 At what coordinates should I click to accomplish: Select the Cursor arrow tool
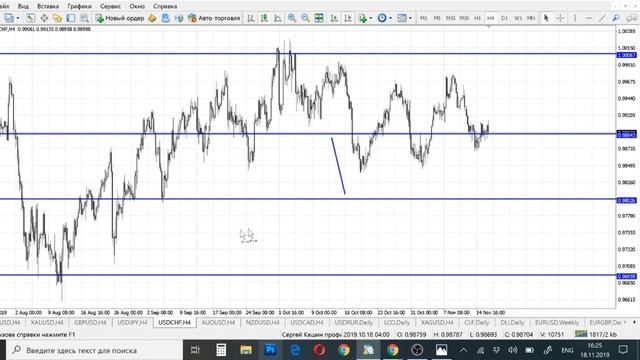point(546,18)
